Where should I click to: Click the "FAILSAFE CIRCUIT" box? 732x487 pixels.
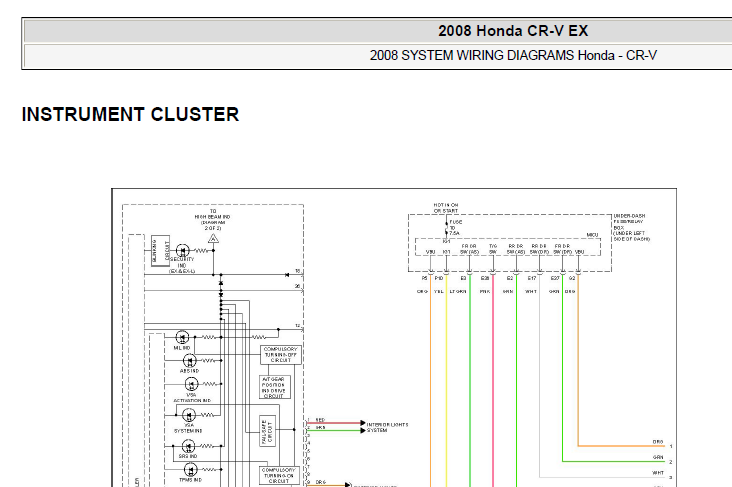[267, 431]
